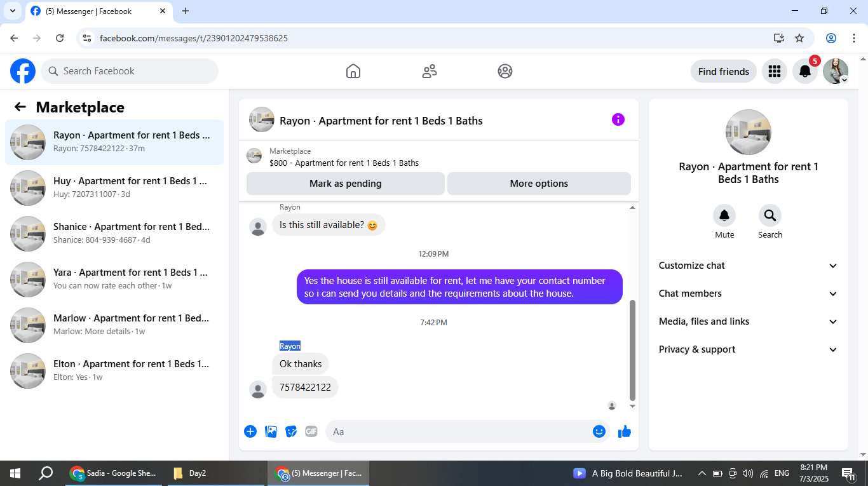Click More options button

point(539,184)
